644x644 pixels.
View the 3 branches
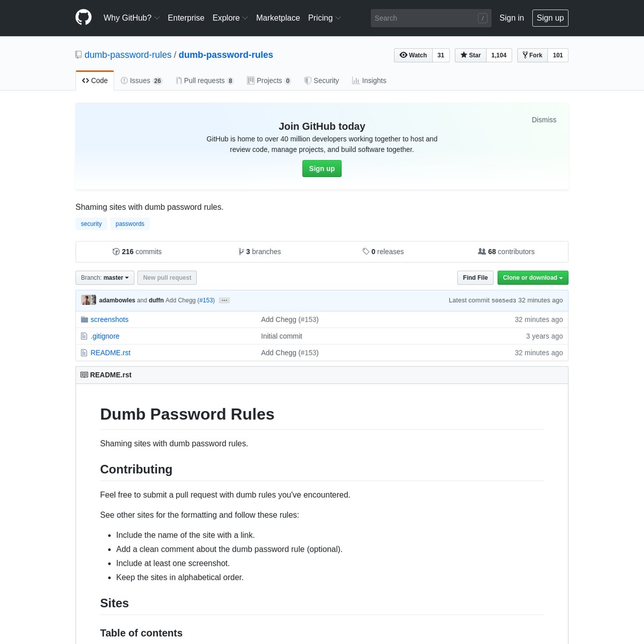(x=260, y=252)
